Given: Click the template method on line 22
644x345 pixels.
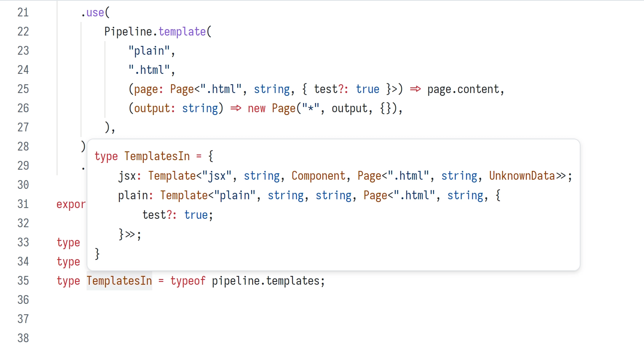Looking at the screenshot, I should click(x=182, y=32).
